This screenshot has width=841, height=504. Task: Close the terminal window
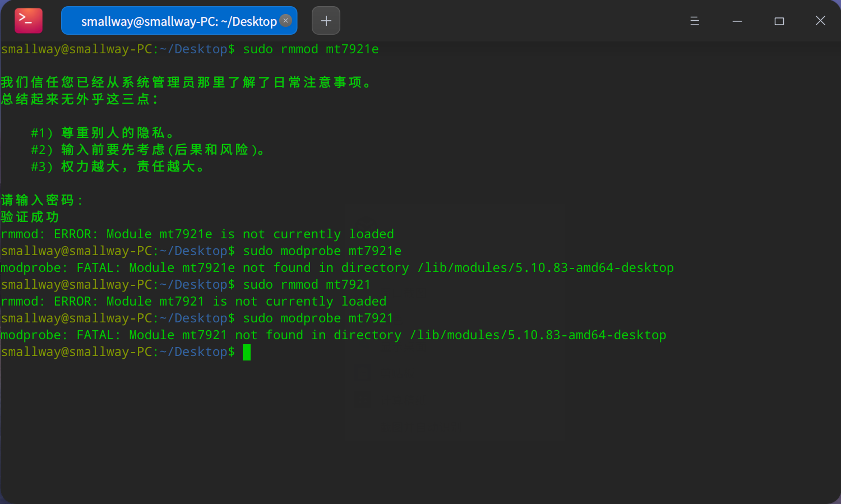(820, 21)
